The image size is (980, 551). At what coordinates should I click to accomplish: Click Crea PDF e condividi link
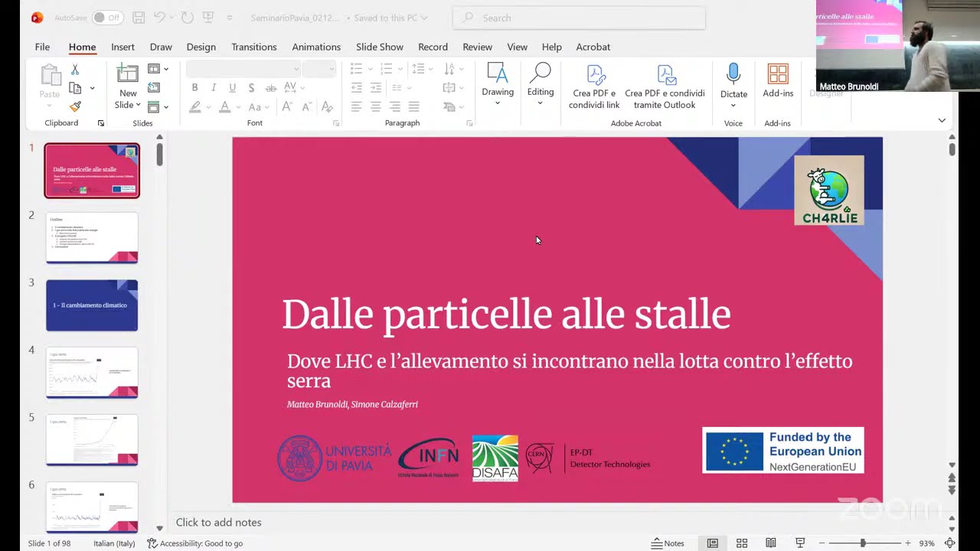pyautogui.click(x=594, y=86)
